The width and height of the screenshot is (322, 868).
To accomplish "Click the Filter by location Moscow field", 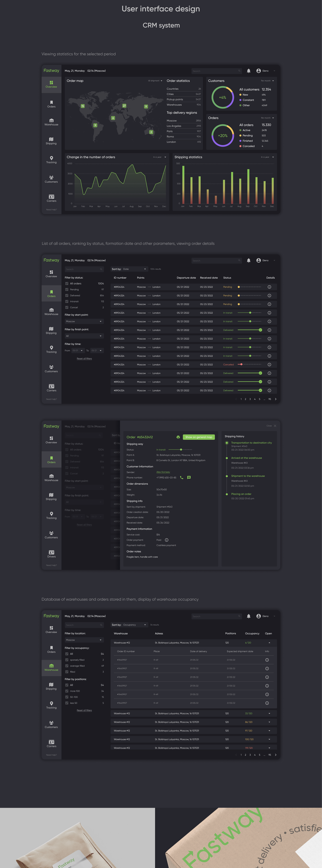I will [84, 640].
